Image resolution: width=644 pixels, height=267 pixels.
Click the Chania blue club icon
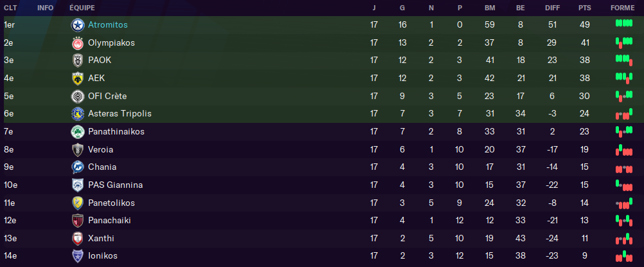(78, 167)
